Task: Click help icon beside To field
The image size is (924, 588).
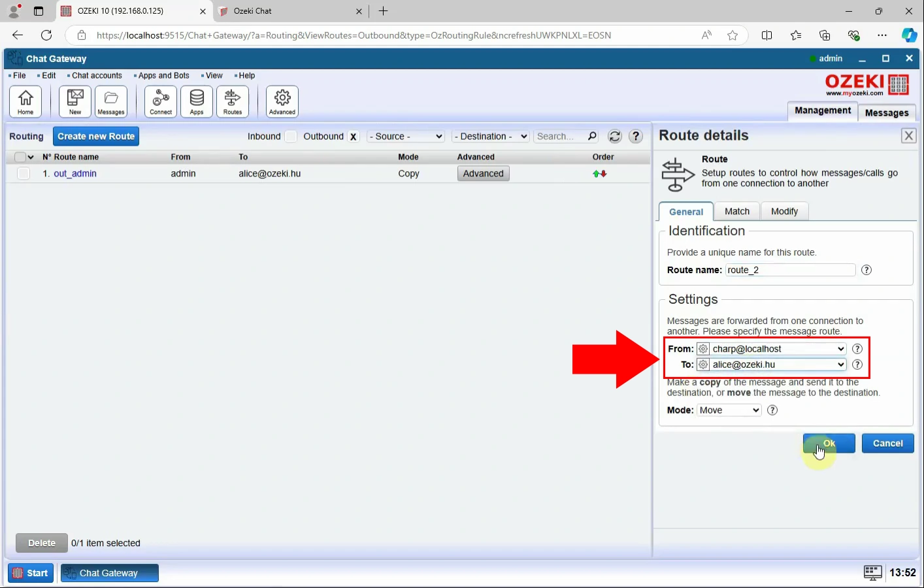Action: (857, 365)
